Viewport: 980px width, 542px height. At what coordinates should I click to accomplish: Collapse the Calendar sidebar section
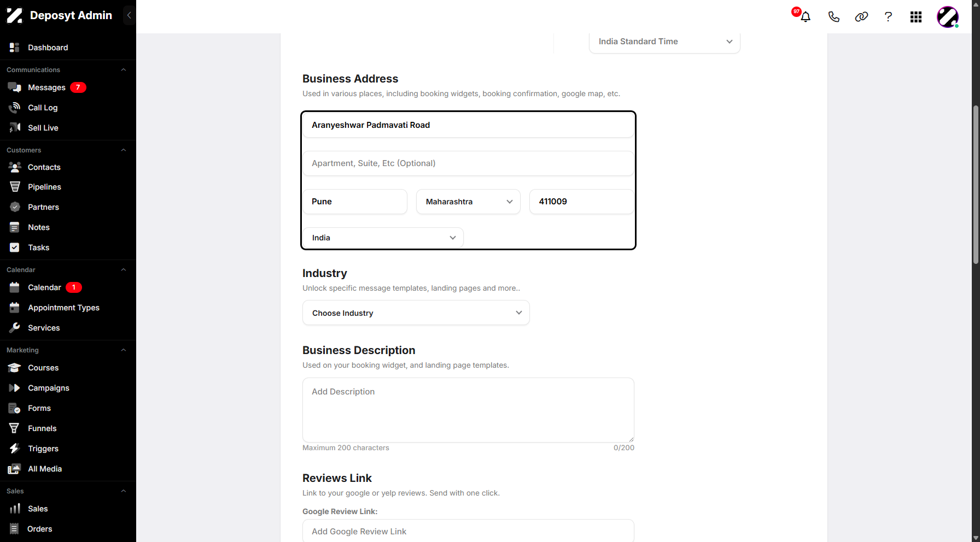pos(124,270)
